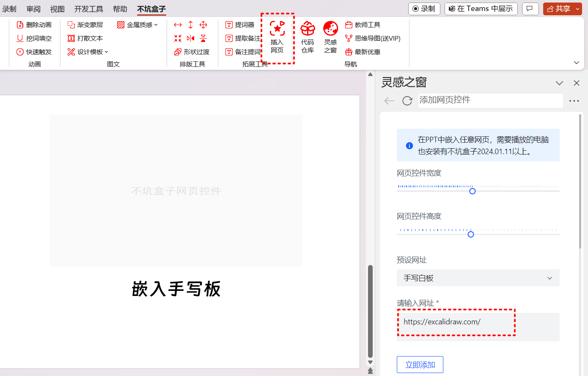Viewport: 588px width, 376px height.
Task: Select the 不坑盒子 ribbon tab
Action: 151,9
